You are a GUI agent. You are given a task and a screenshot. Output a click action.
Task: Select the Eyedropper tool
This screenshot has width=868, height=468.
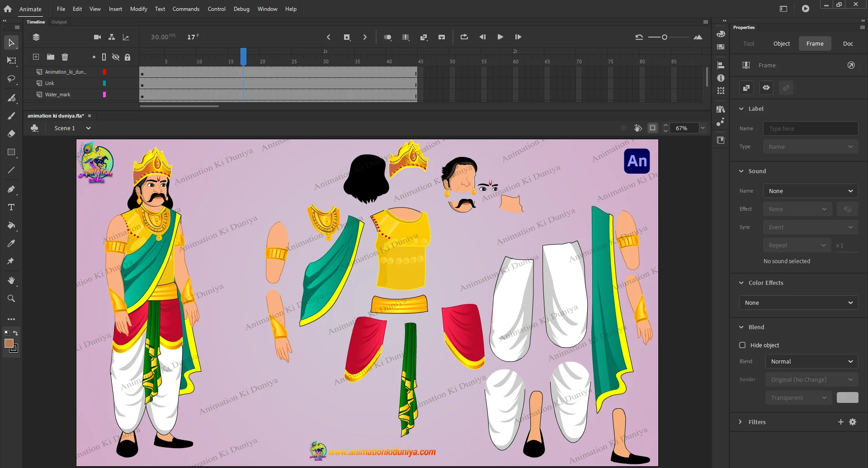[11, 243]
